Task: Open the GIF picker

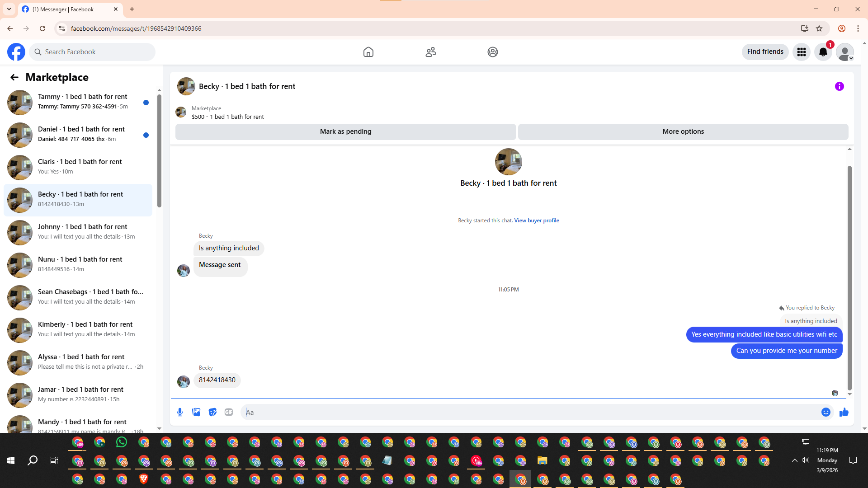Action: click(x=229, y=412)
